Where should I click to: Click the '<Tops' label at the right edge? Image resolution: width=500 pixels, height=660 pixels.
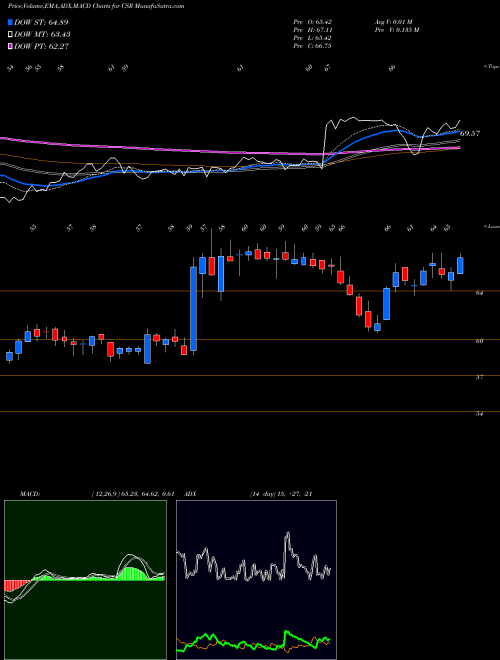[491, 67]
